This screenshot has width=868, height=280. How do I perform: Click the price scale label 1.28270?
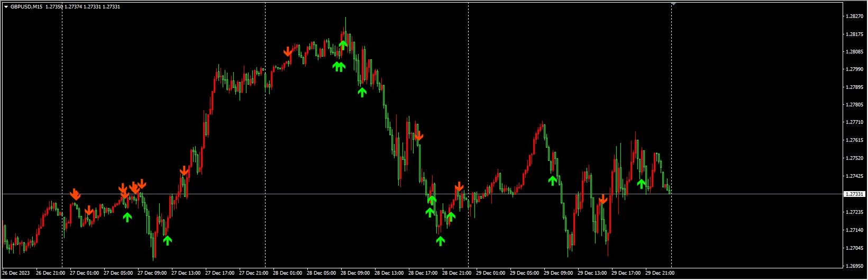tap(854, 16)
